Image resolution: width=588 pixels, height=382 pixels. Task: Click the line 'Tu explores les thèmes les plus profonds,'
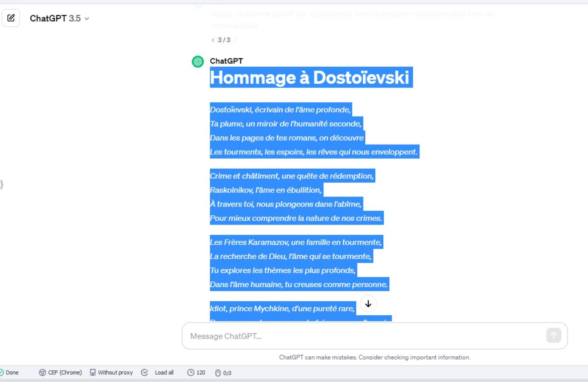tap(283, 270)
